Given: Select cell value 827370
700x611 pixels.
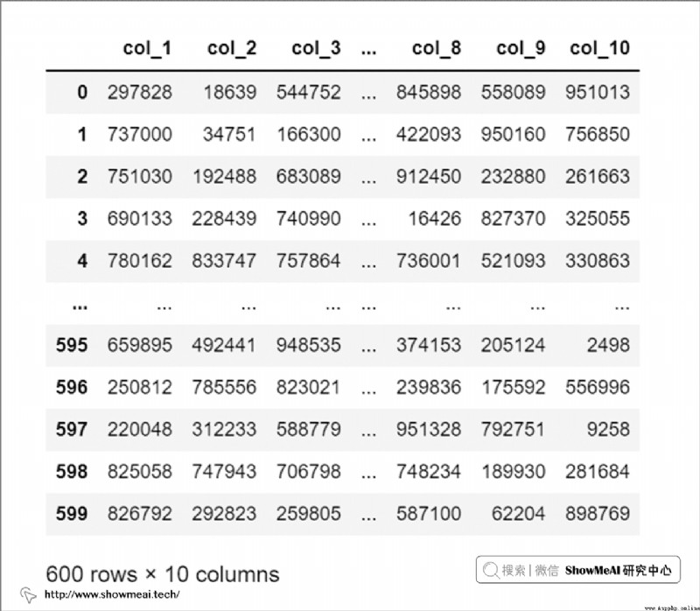Looking at the screenshot, I should click(x=513, y=219).
